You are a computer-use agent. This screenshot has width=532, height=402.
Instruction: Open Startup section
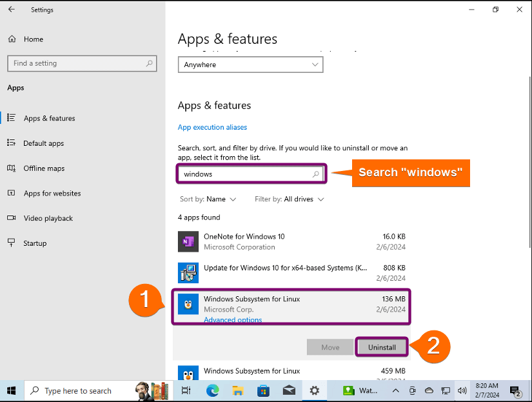tap(35, 243)
